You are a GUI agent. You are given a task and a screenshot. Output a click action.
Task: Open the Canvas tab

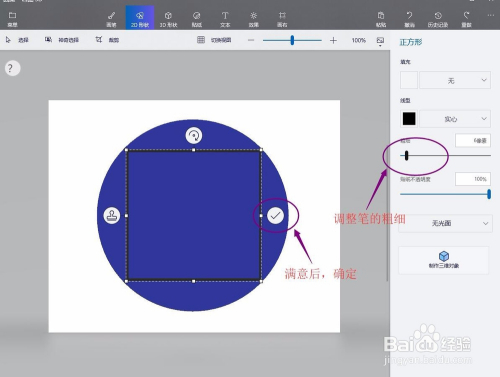click(282, 19)
